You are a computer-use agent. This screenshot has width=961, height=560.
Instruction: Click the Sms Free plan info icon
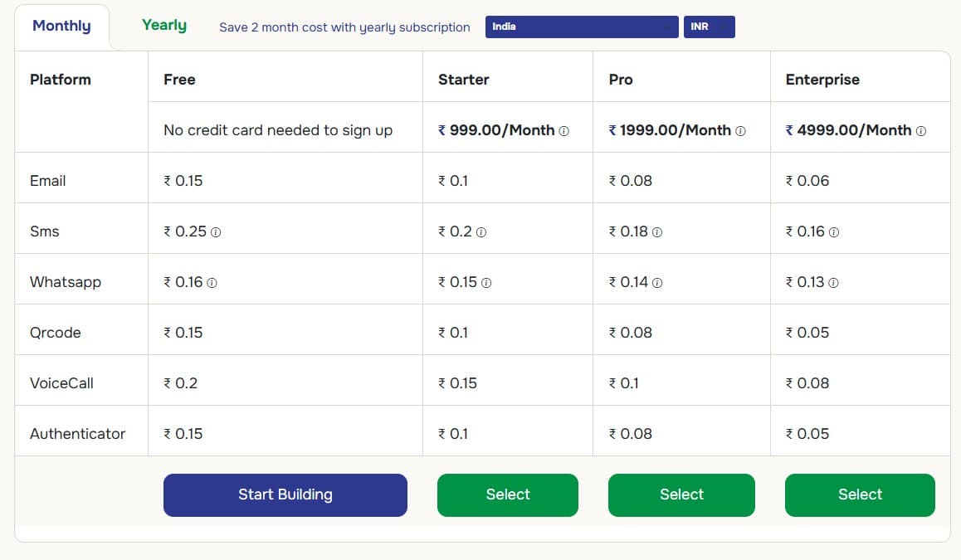(217, 232)
